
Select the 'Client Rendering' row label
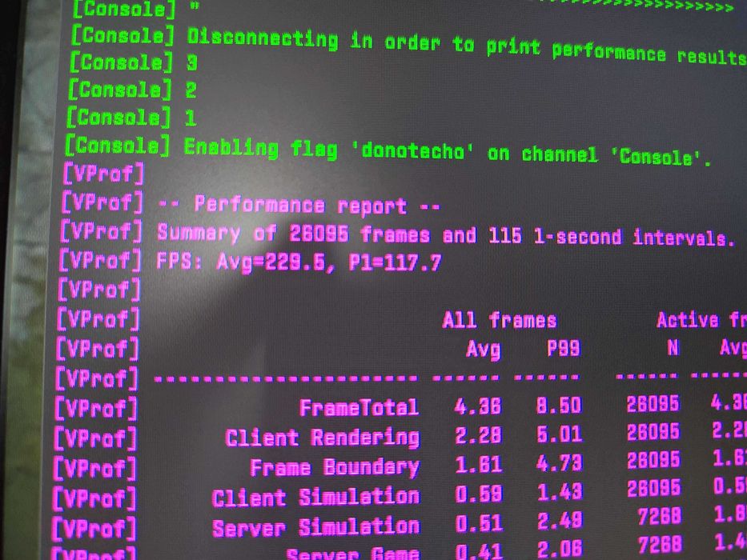(x=322, y=438)
